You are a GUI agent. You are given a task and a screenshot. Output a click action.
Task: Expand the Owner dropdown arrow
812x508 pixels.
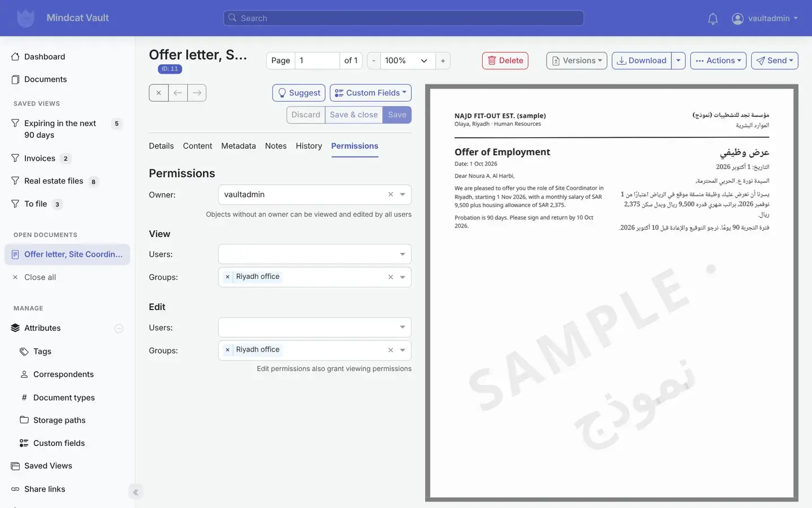[x=403, y=195]
